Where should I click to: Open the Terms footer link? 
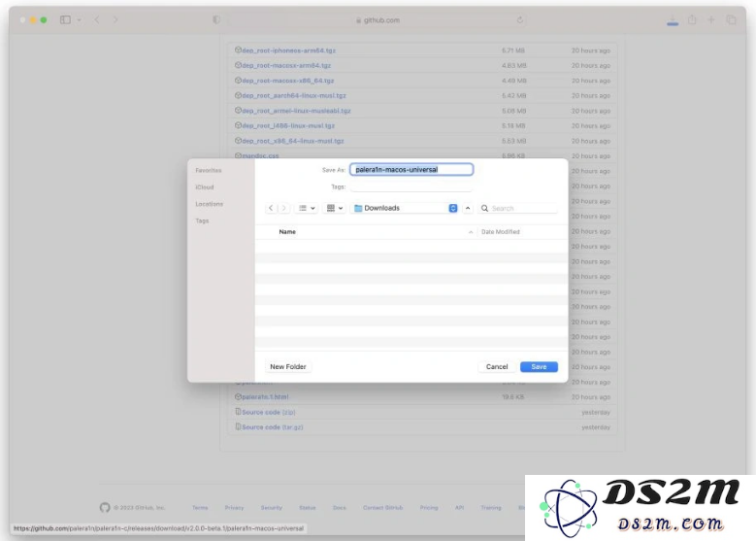(200, 508)
